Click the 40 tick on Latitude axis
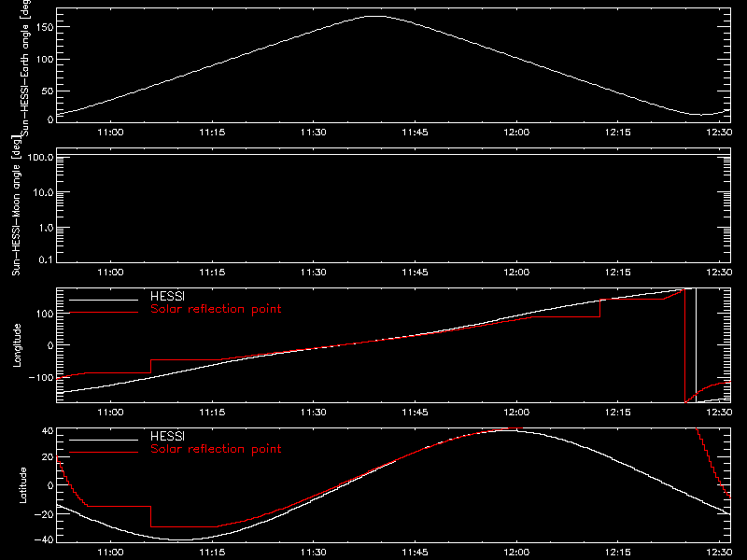Image resolution: width=747 pixels, height=560 pixels. 48,431
